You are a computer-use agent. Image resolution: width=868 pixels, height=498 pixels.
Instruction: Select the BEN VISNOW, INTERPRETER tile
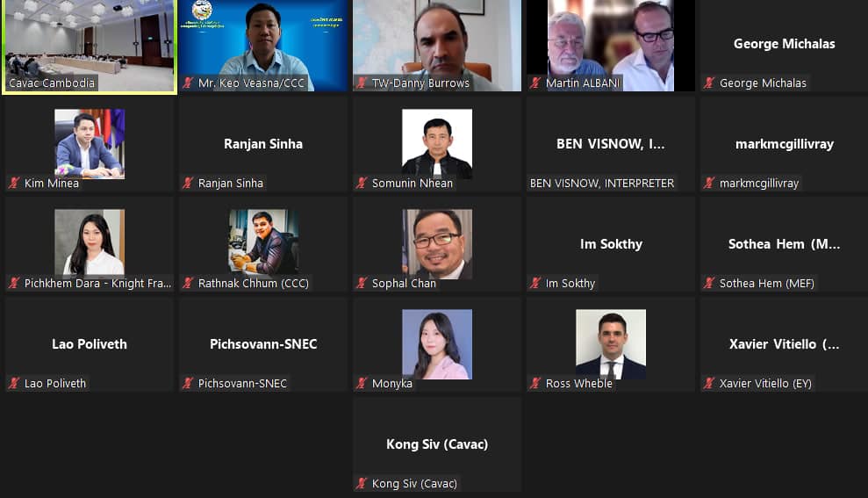(611, 145)
